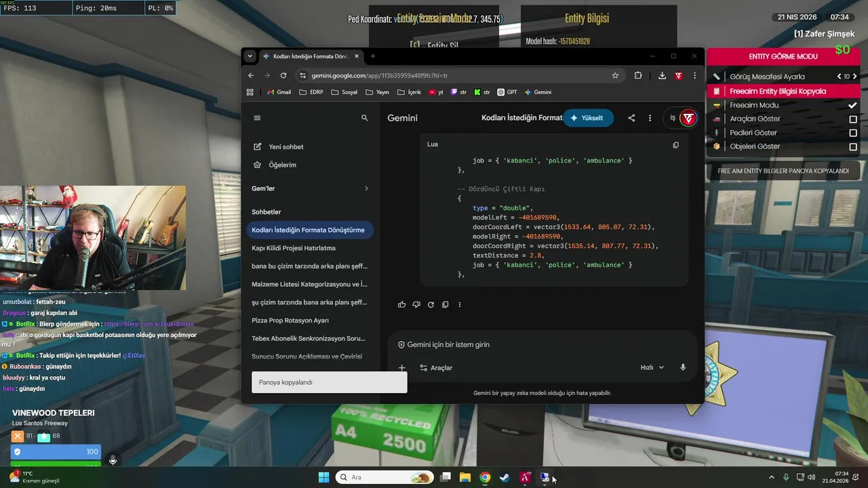Open the blerp.com link in chat
Viewport: 868px width, 488px height.
(x=149, y=324)
